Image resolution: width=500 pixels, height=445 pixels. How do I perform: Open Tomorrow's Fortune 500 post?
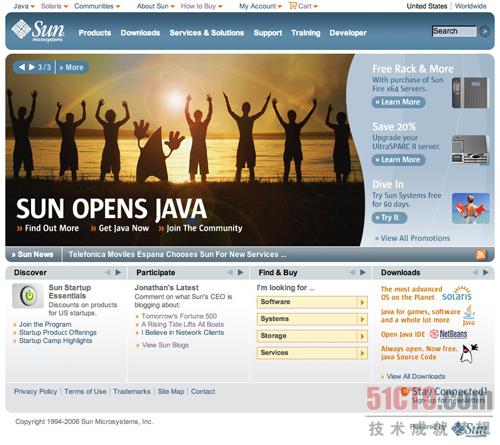pyautogui.click(x=179, y=316)
